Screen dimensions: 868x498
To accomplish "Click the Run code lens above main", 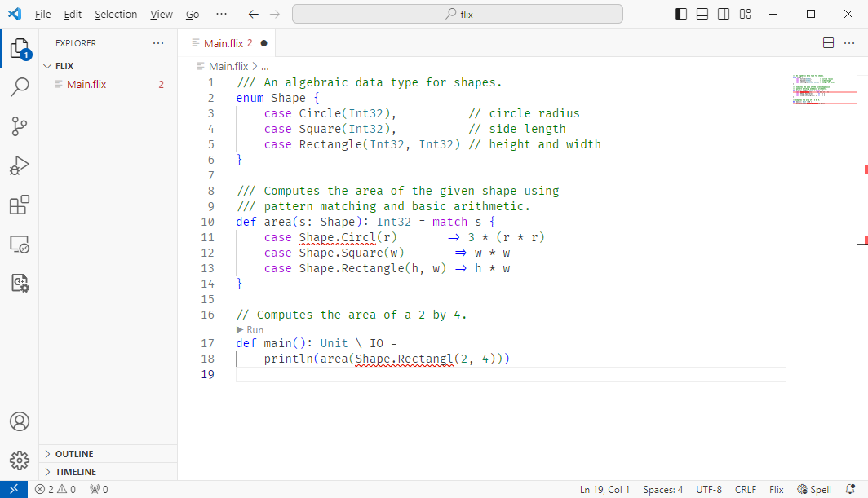I will pos(250,329).
